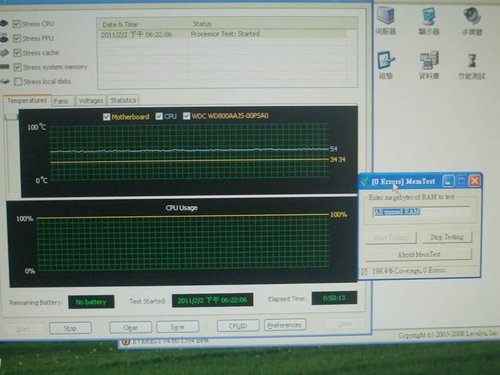Image resolution: width=500 pixels, height=375 pixels.
Task: Enable the Stress local disks checkbox
Action: pyautogui.click(x=18, y=82)
